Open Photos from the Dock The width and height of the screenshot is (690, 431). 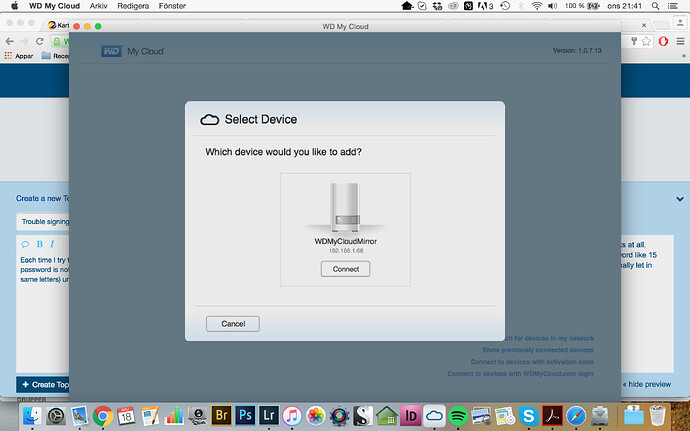(315, 415)
